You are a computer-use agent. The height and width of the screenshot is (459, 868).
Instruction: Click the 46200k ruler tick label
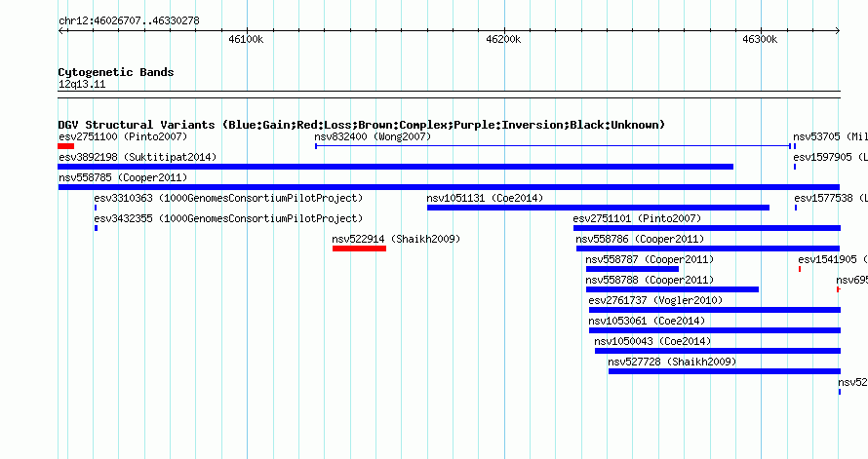(503, 39)
